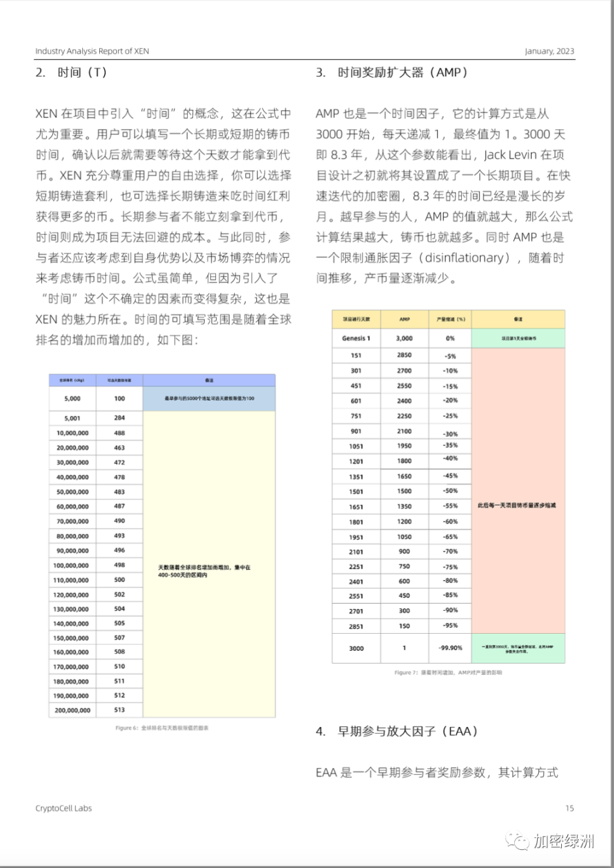Click the "472" day-limit cell
The image size is (614, 868).
[119, 462]
